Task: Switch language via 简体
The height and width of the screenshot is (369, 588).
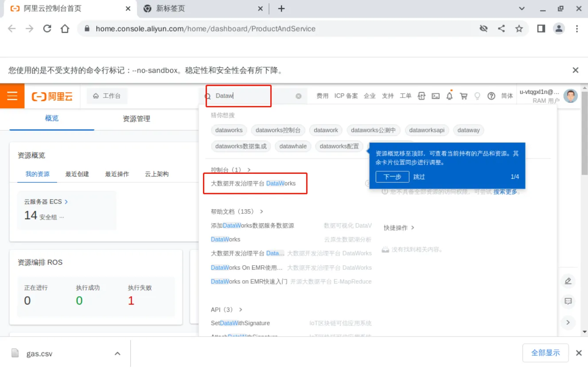Action: (x=507, y=96)
